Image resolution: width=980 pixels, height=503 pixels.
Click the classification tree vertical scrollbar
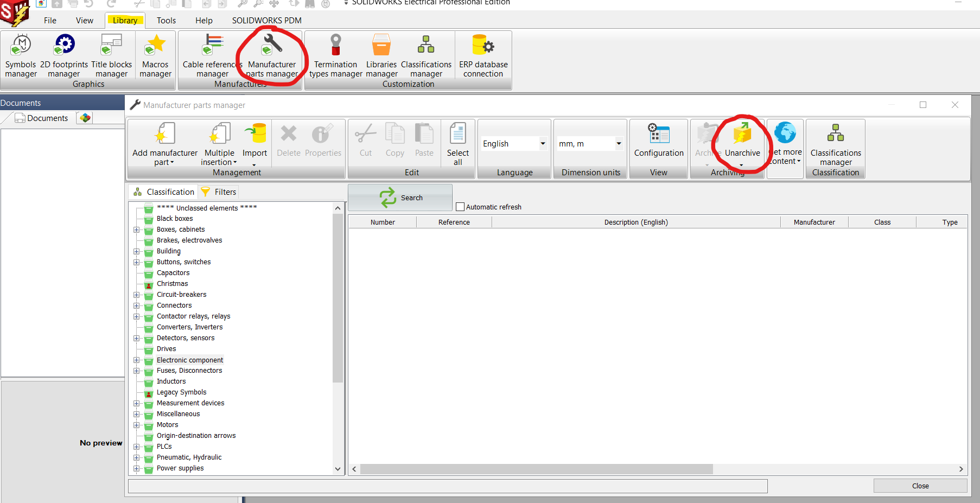tap(338, 298)
